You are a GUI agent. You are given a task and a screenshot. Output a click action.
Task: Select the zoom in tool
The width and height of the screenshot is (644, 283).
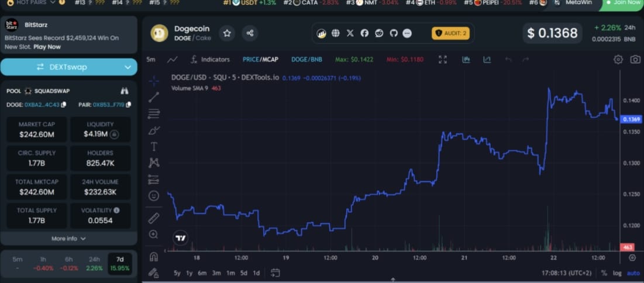154,234
